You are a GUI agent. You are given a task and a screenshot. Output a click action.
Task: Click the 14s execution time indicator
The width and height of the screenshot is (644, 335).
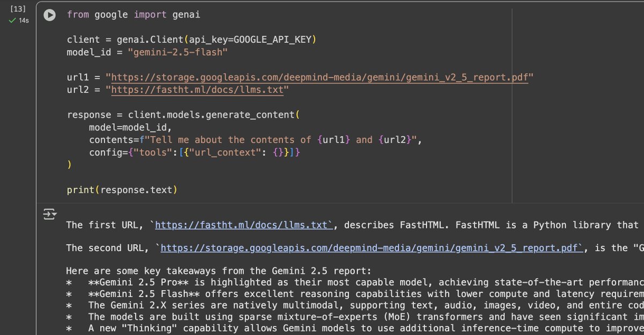24,20
